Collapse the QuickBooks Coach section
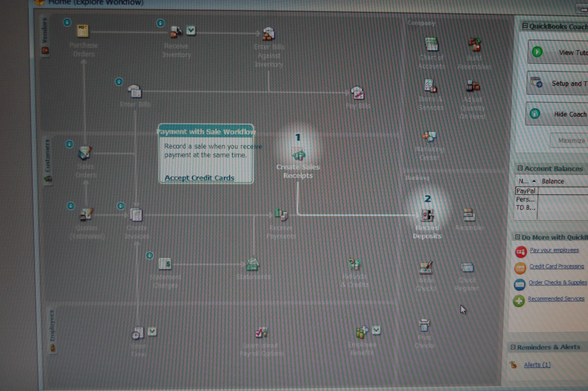The width and height of the screenshot is (588, 391). tap(525, 26)
